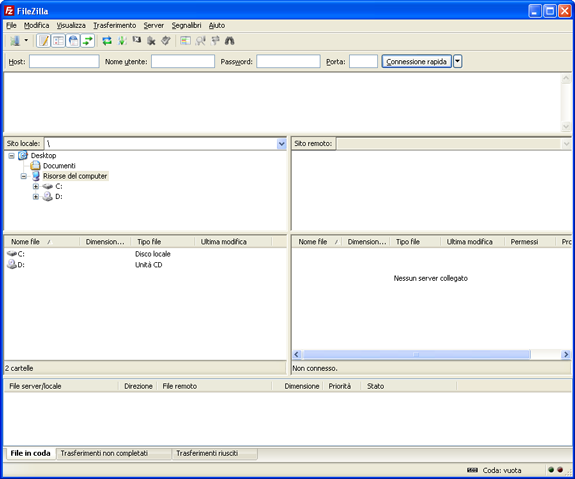Refresh the file and folder lists
This screenshot has width=575, height=479.
click(107, 41)
